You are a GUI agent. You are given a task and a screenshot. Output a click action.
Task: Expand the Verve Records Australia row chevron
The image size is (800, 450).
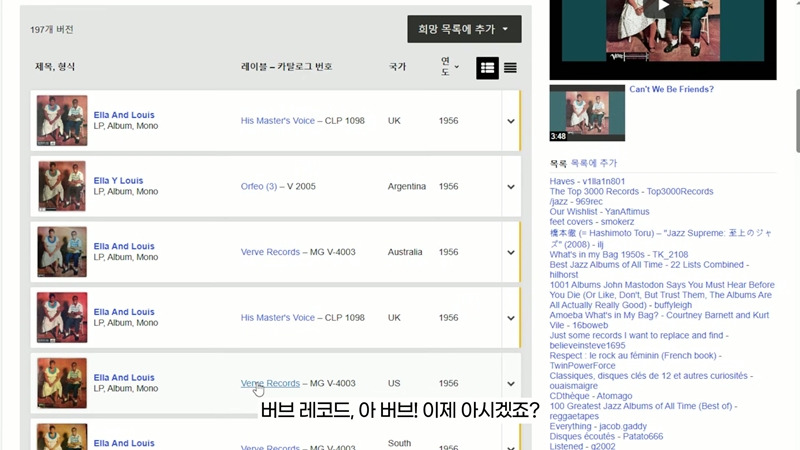(511, 253)
